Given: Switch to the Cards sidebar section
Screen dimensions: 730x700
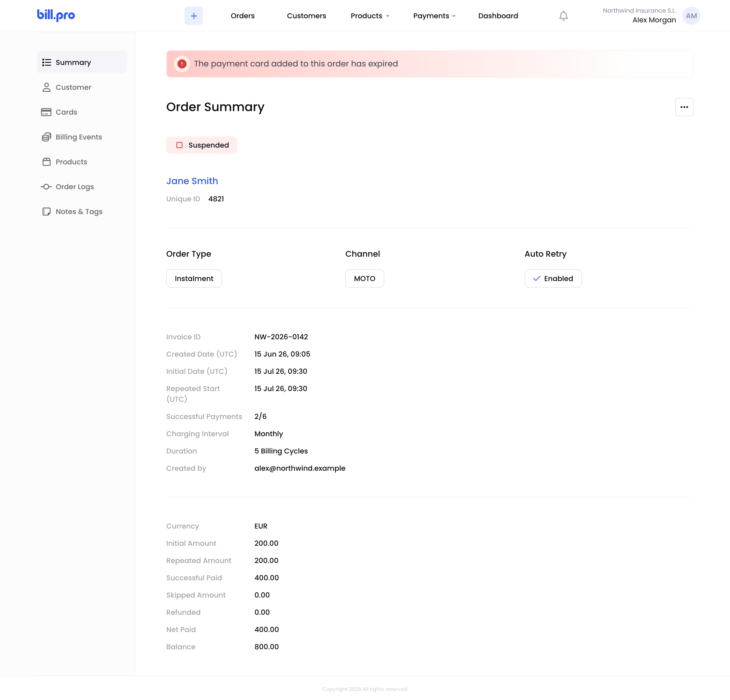Looking at the screenshot, I should tap(82, 112).
